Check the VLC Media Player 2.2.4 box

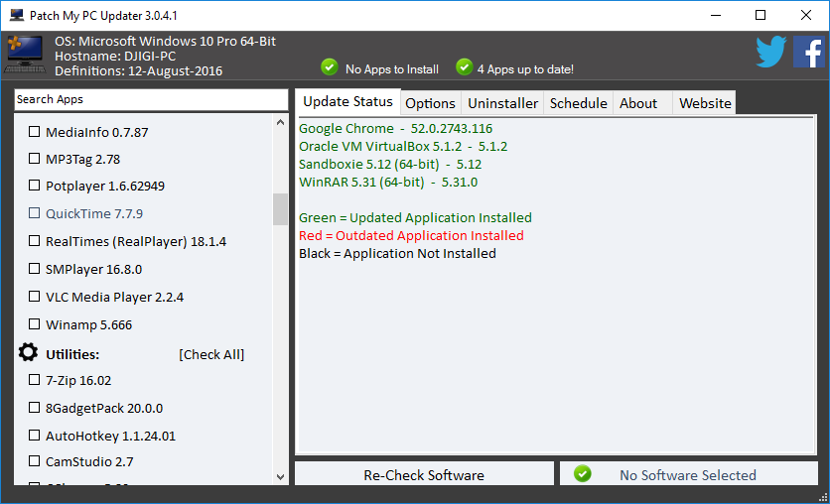34,297
